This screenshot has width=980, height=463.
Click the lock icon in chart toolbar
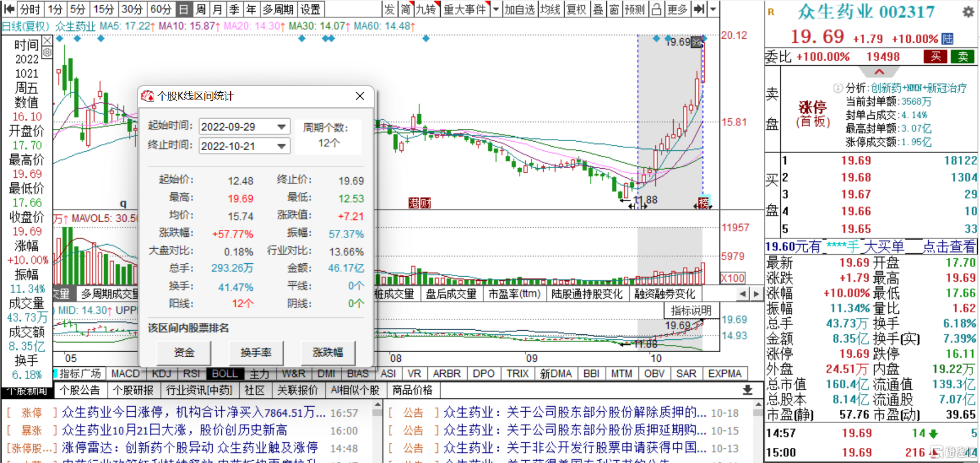point(656,9)
